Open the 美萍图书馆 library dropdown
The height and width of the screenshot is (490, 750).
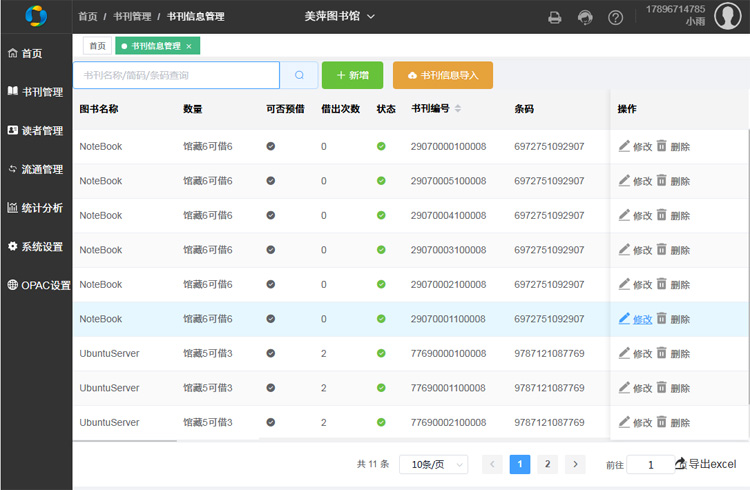pyautogui.click(x=340, y=16)
